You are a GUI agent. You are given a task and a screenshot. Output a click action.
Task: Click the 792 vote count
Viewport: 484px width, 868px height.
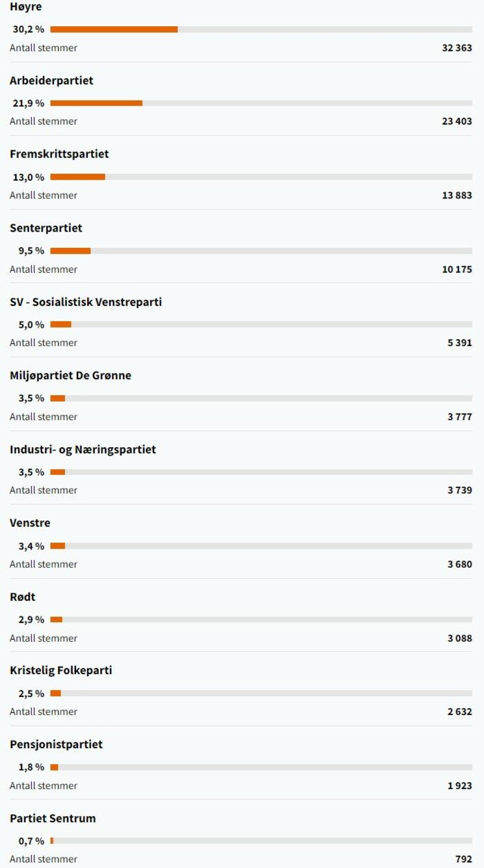click(463, 859)
